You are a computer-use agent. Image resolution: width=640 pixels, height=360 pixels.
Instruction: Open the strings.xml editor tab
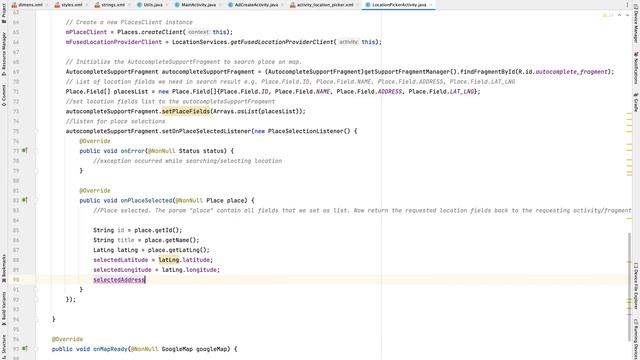(112, 5)
